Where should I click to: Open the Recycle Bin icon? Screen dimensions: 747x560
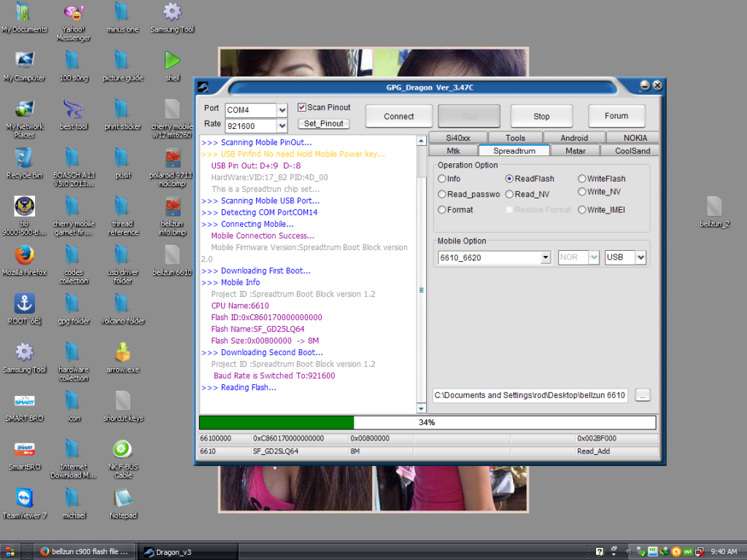click(24, 157)
